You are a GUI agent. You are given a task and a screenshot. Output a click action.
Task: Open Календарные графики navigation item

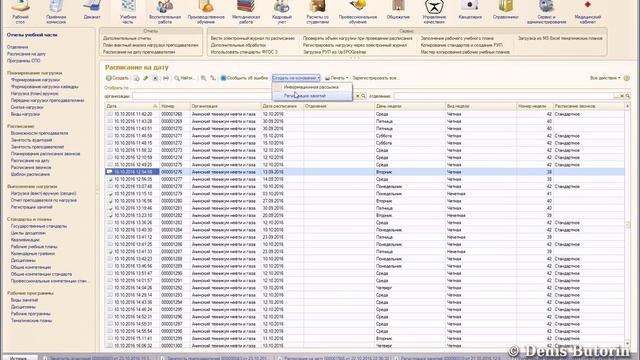click(33, 253)
